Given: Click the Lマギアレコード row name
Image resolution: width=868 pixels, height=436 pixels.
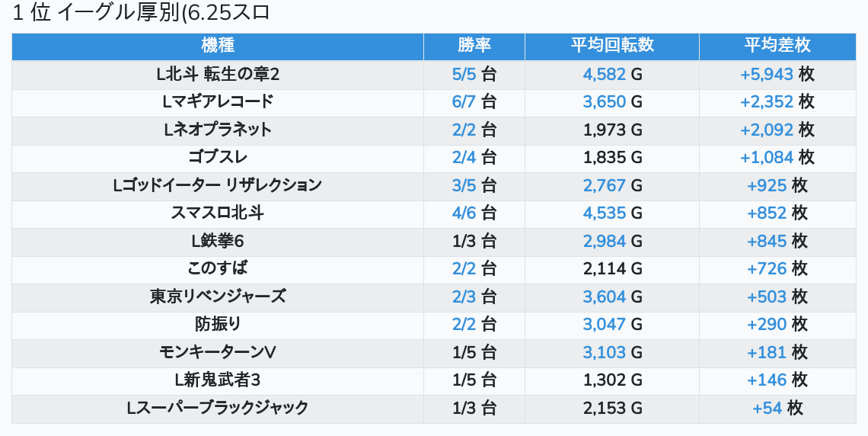Looking at the screenshot, I should [x=218, y=101].
